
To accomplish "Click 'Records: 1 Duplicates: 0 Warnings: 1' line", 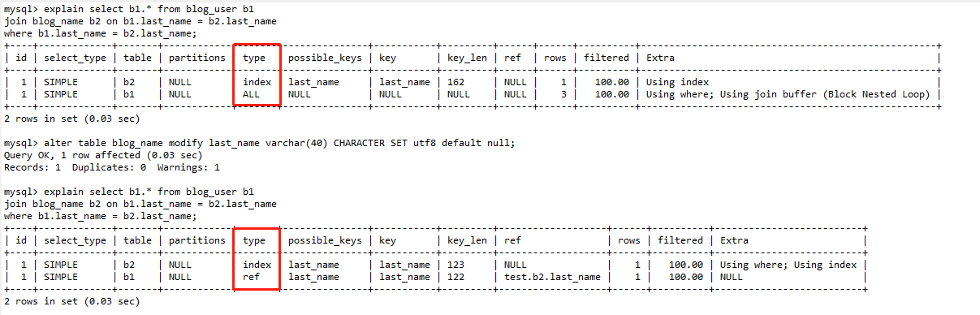I will 112,167.
